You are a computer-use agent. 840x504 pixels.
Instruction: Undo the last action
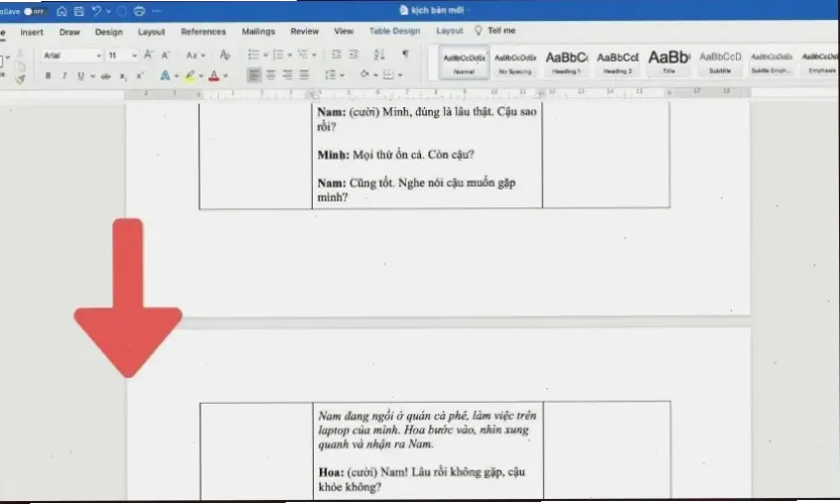coord(96,11)
